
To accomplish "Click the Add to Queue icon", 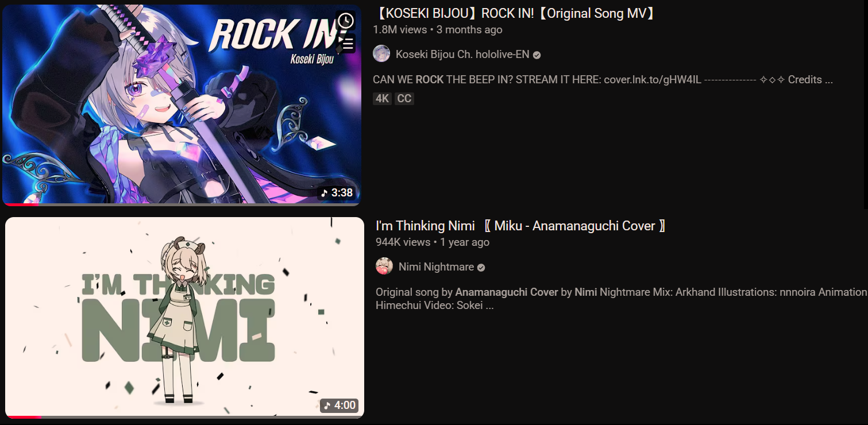I will click(x=345, y=44).
